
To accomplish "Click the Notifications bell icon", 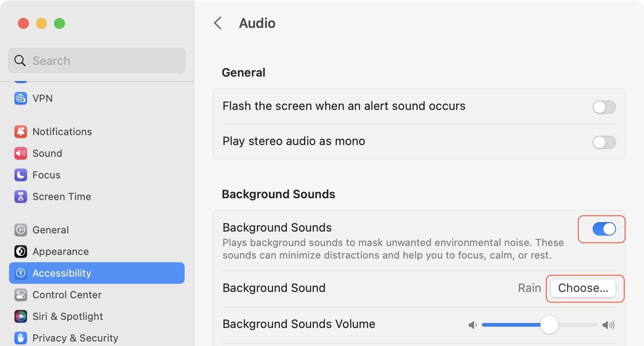I will (x=21, y=132).
